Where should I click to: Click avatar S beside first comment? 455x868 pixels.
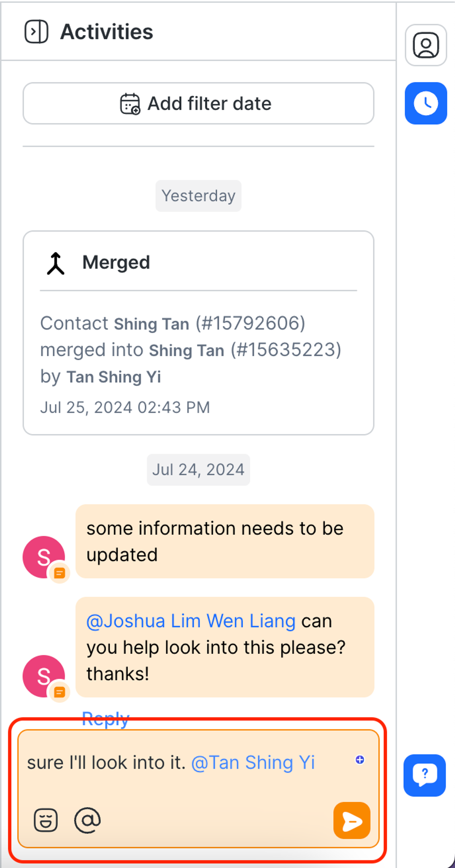[x=43, y=557]
